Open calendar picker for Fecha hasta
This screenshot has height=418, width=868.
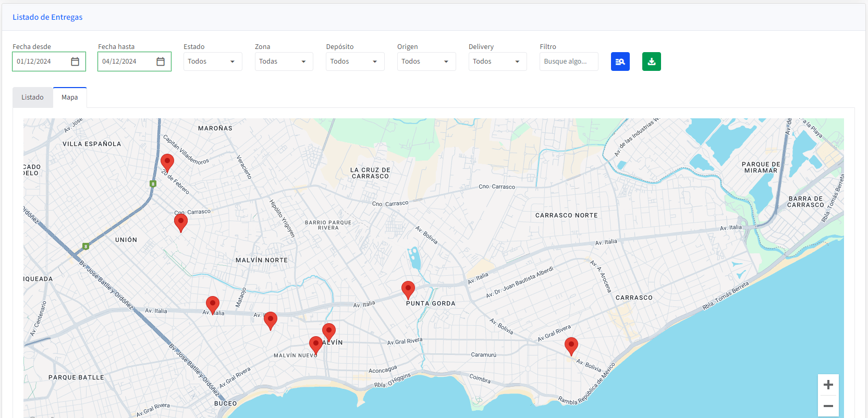click(x=161, y=62)
